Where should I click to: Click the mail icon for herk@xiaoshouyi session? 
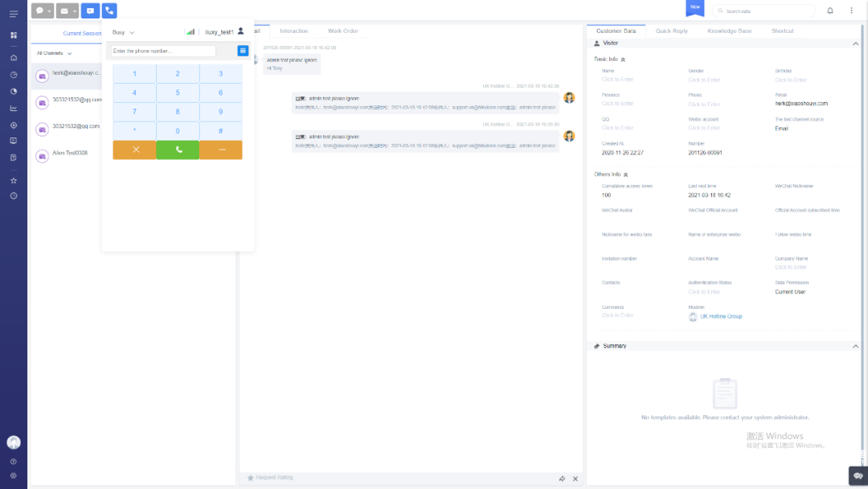42,76
